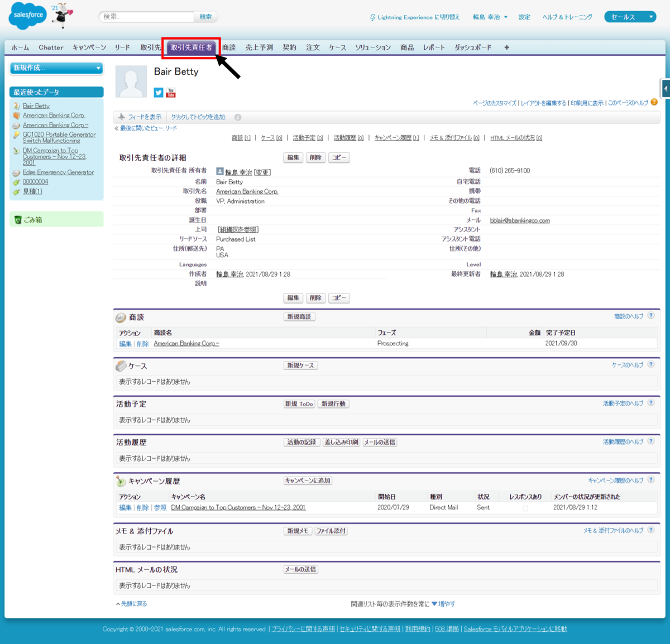Click the 商談 section help icon
Viewport: 670px width, 644px height.
pos(650,316)
